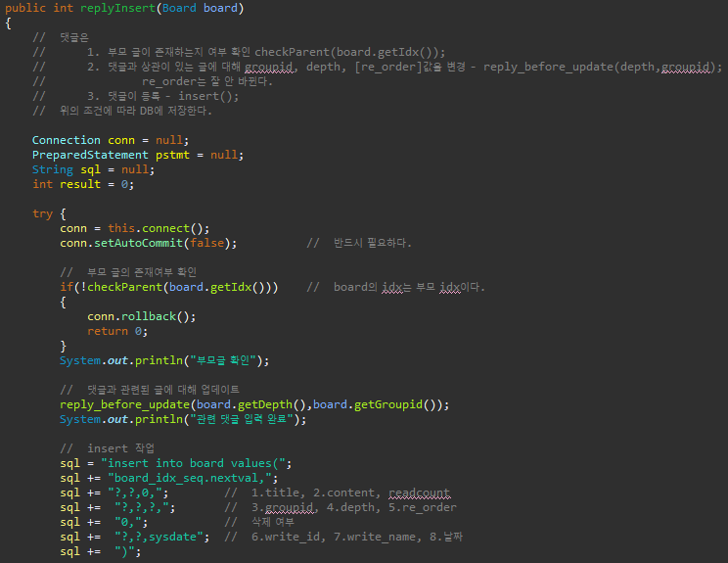This screenshot has height=563, width=728.
Task: Click the replyInsert method name
Action: point(117,9)
